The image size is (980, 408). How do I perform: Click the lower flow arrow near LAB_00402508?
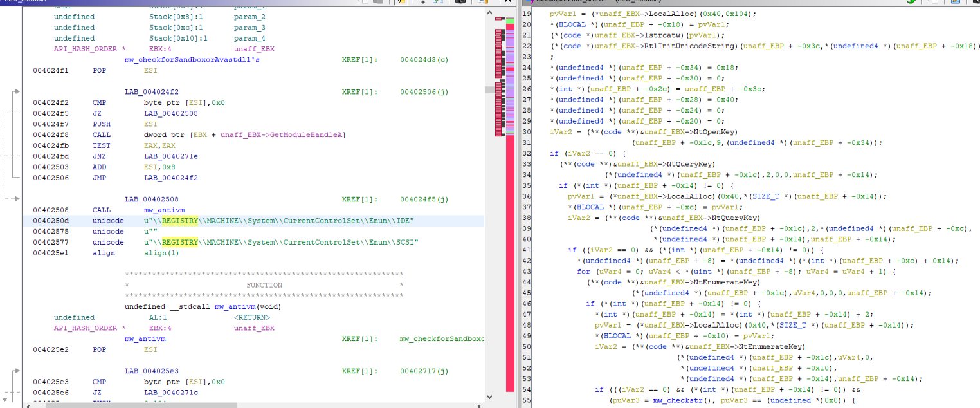[16, 198]
